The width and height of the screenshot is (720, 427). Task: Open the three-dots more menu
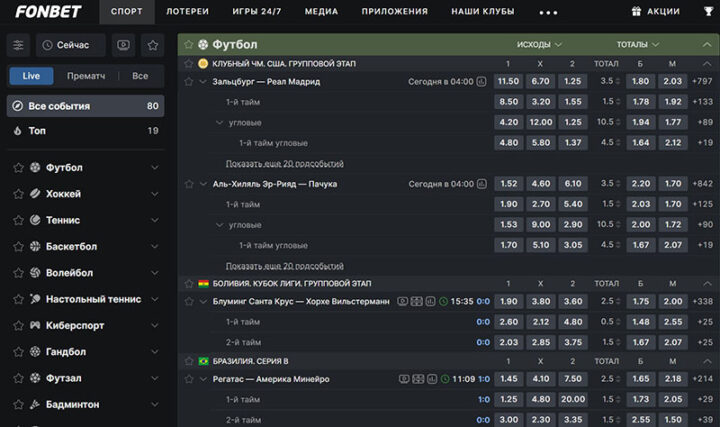[548, 12]
